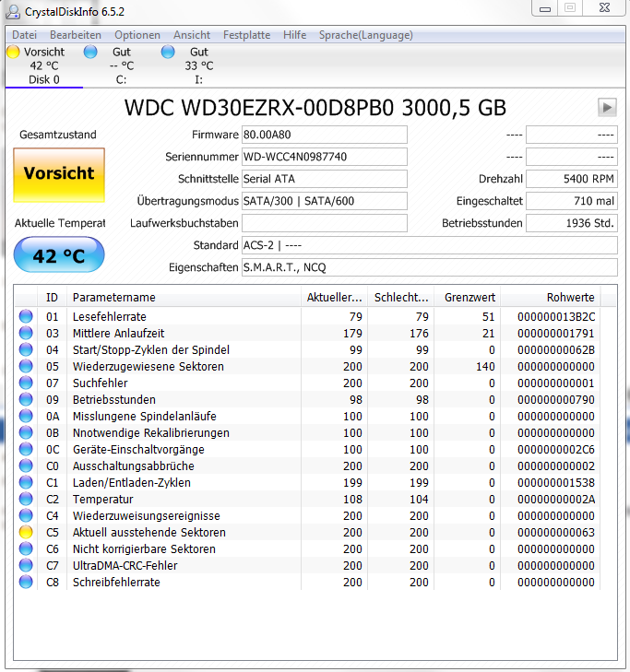Click status icon for Misslungene Spindelanläufe
This screenshot has width=630, height=672.
(26, 416)
